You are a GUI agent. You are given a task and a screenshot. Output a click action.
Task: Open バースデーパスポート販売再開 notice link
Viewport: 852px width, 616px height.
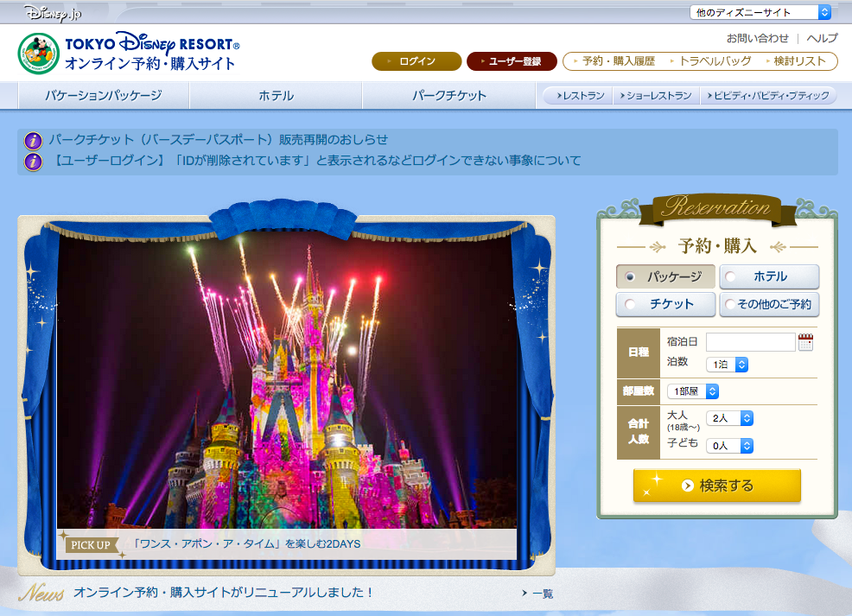click(x=219, y=140)
